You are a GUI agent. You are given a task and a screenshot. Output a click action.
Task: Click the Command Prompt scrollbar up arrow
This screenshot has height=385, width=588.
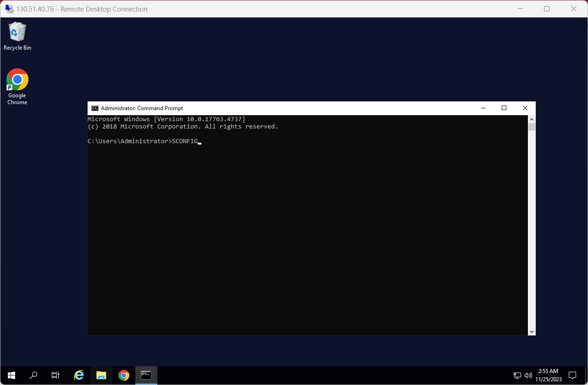coord(532,119)
